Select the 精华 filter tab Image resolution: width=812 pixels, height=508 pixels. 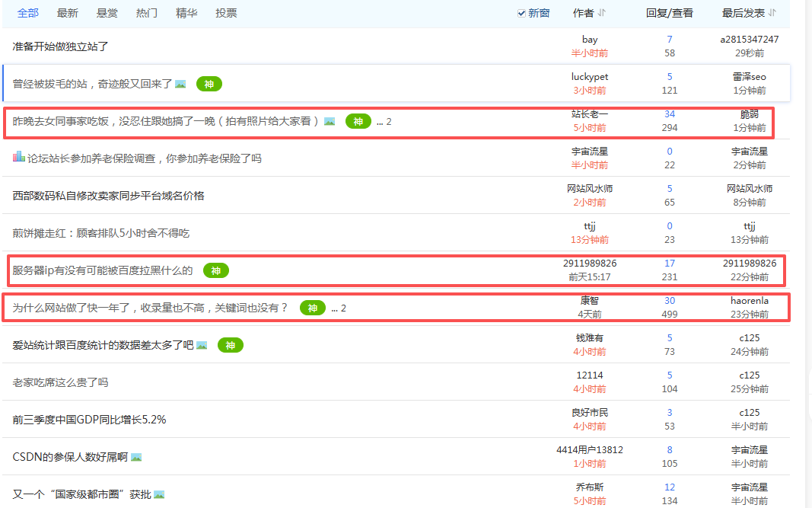coord(186,13)
